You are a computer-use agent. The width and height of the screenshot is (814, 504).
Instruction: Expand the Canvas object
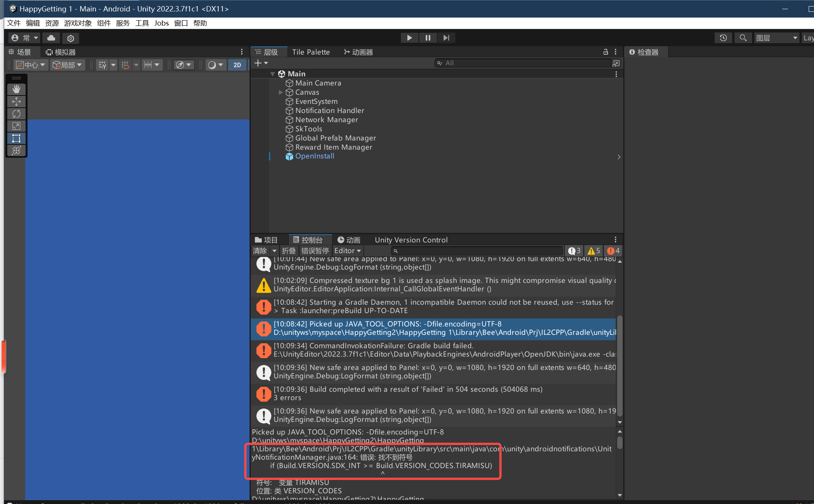(x=281, y=92)
